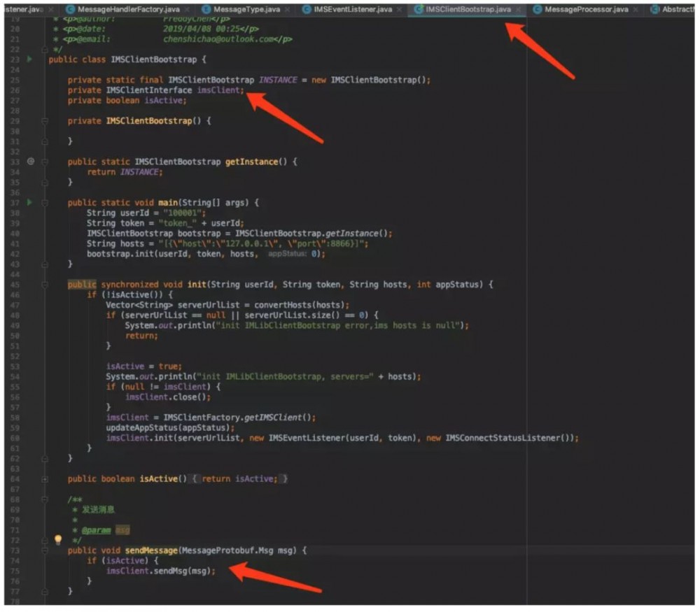Click the @ gutter marker beside getInstance
Screen dimensions: 700x612
point(30,161)
